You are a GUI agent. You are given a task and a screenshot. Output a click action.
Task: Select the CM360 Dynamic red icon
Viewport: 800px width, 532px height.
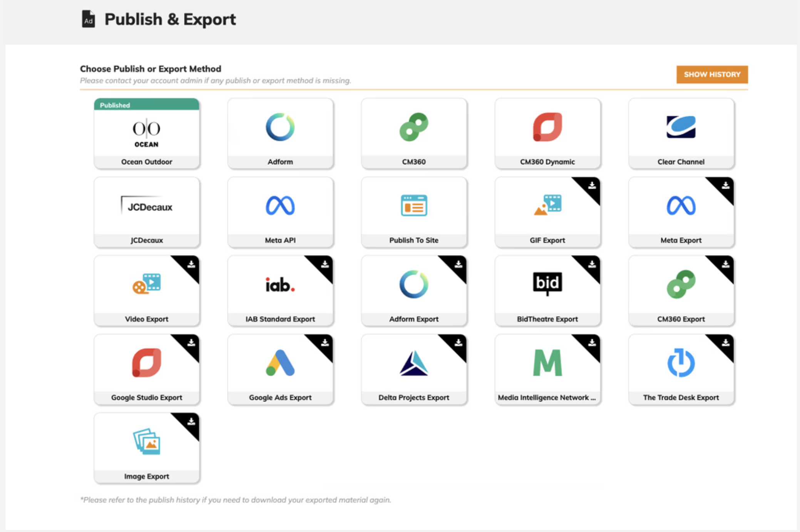pyautogui.click(x=547, y=127)
